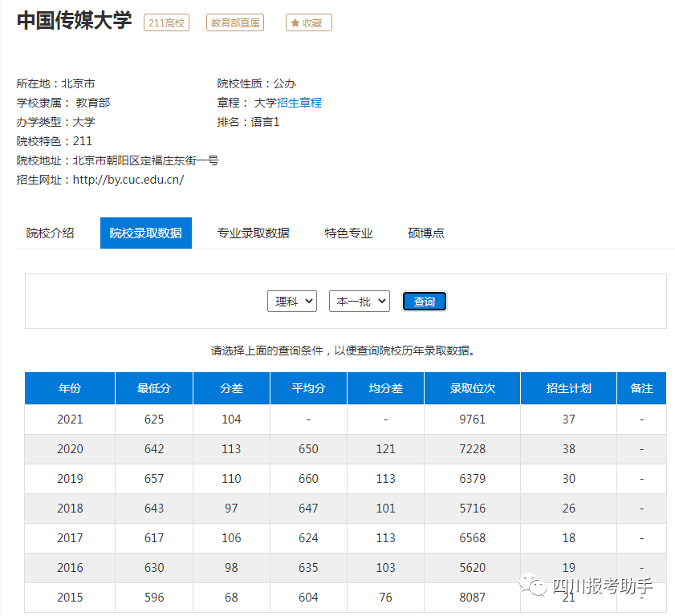Click the 211高校 tag
The height and width of the screenshot is (616, 675).
167,22
